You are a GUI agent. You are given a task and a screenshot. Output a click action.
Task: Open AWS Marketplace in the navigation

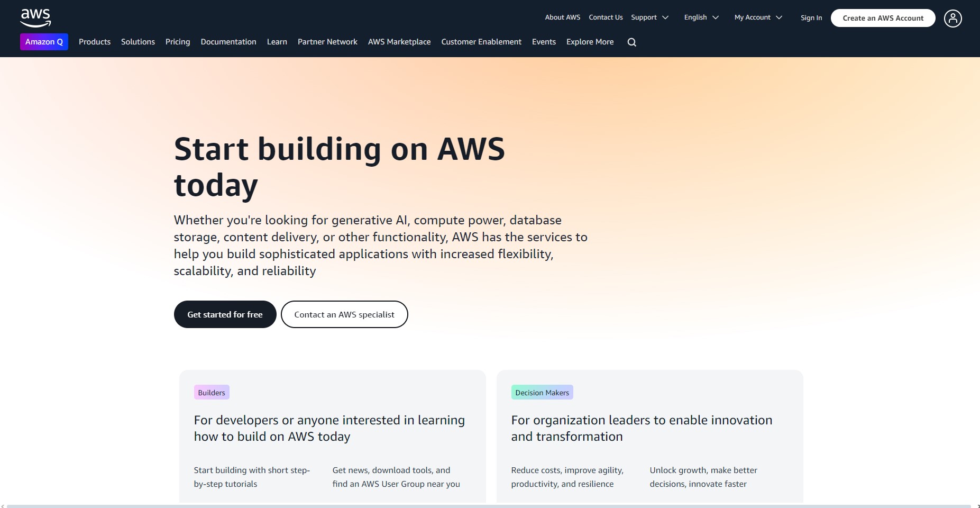pyautogui.click(x=399, y=42)
